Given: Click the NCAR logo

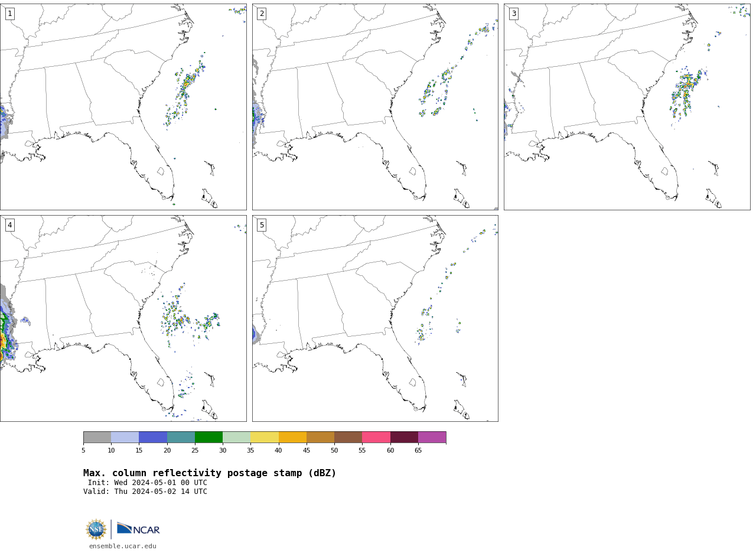Looking at the screenshot, I should (138, 529).
